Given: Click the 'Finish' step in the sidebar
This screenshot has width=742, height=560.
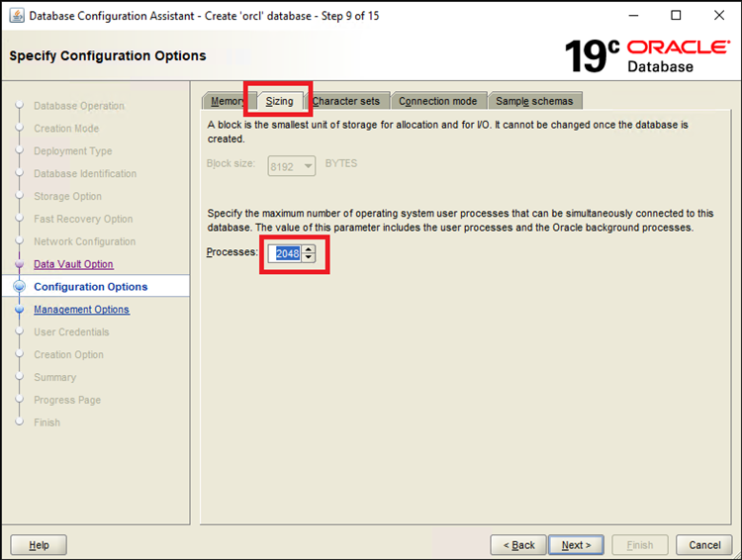Looking at the screenshot, I should [46, 422].
